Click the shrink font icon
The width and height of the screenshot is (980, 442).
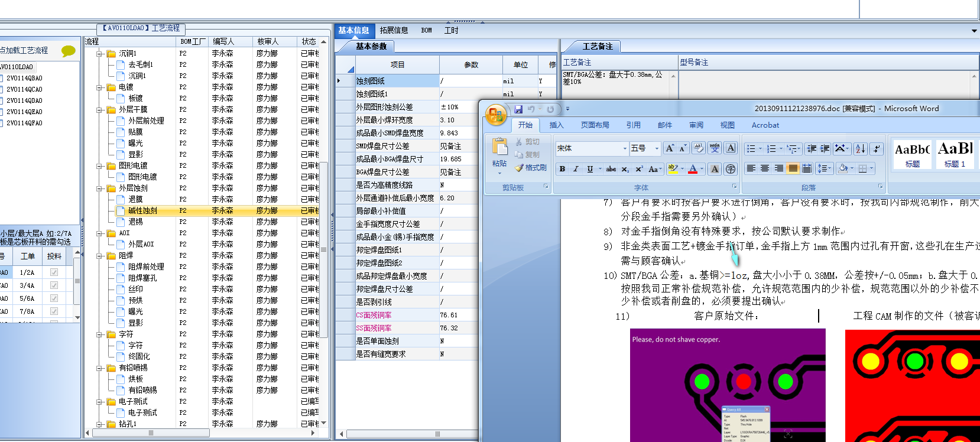click(x=683, y=148)
